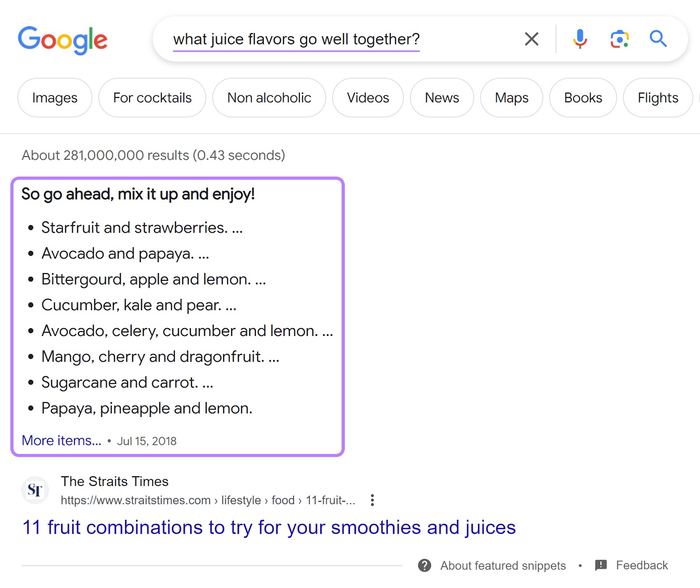The image size is (700, 588).
Task: Click the Feedback flag icon
Action: click(601, 565)
